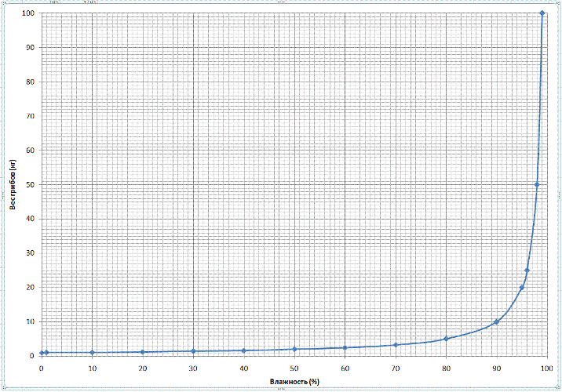Select the "10" label on the horizontal axis
This screenshot has width=562, height=392.
tap(92, 368)
